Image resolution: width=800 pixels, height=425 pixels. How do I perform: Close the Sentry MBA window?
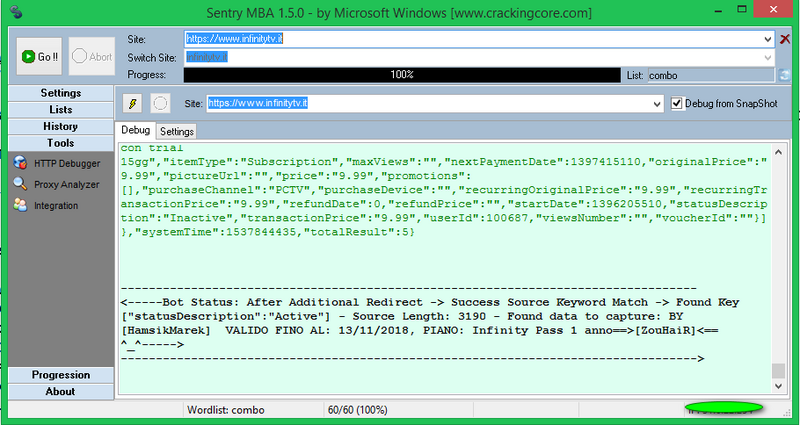(773, 9)
